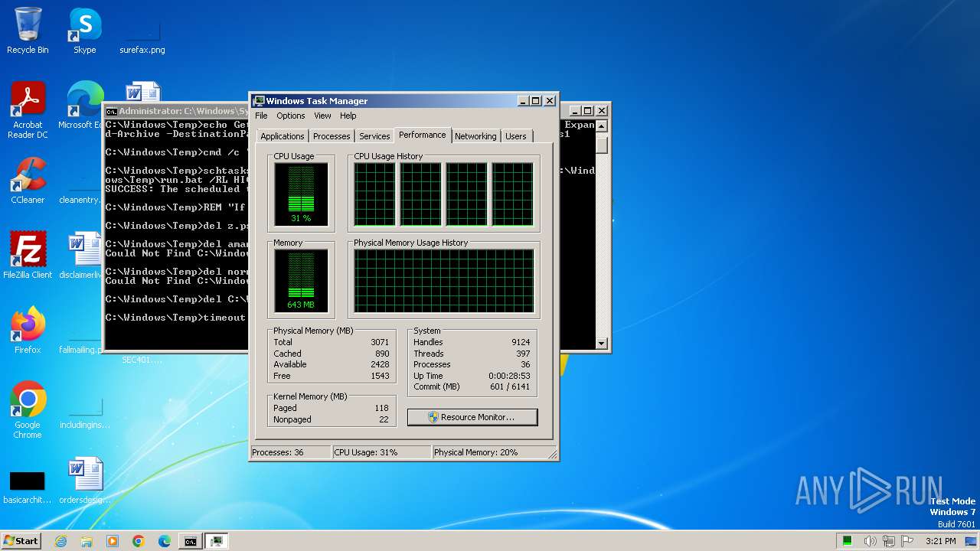The height and width of the screenshot is (551, 980).
Task: Click Show Desktop button in tray
Action: tap(972, 541)
